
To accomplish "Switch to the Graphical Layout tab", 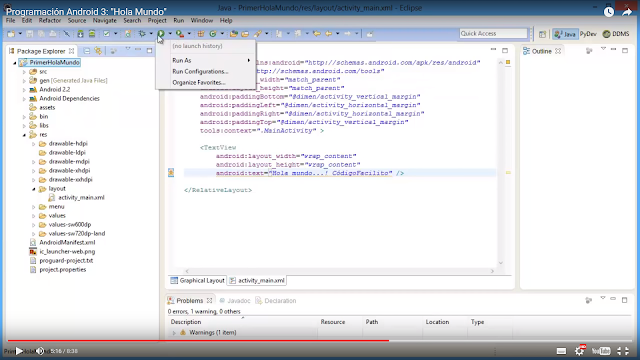I will point(198,280).
